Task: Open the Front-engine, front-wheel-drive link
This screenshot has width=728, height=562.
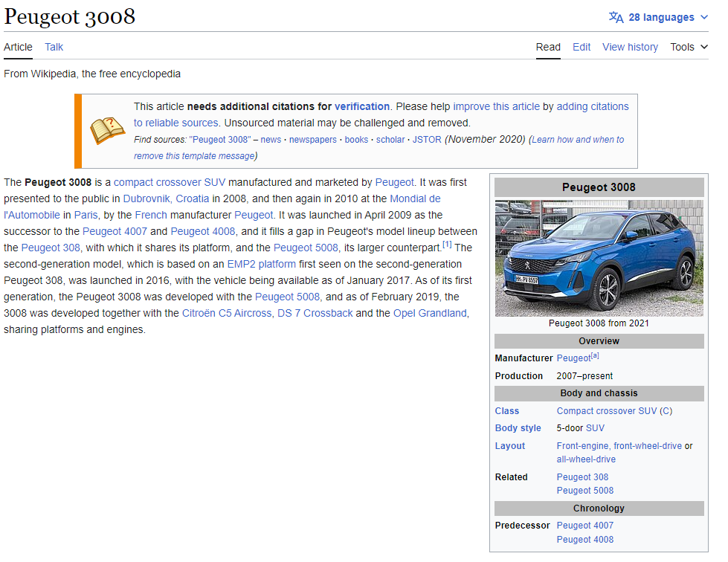Action: 619,445
